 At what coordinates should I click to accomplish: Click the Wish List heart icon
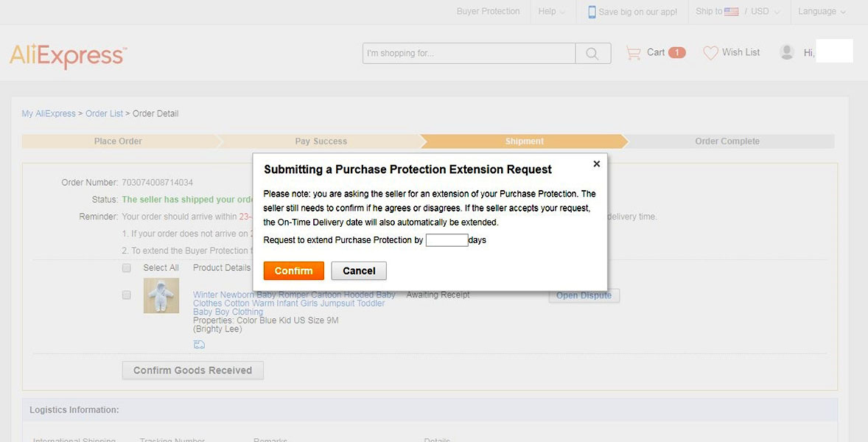click(x=710, y=52)
